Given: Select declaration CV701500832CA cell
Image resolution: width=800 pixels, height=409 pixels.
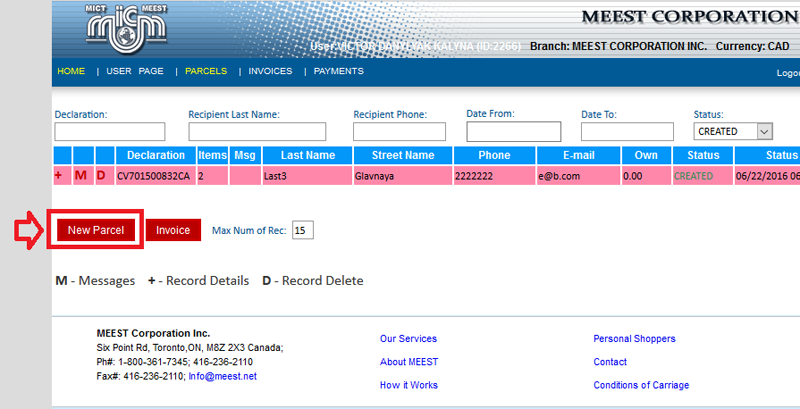Looking at the screenshot, I should click(156, 176).
